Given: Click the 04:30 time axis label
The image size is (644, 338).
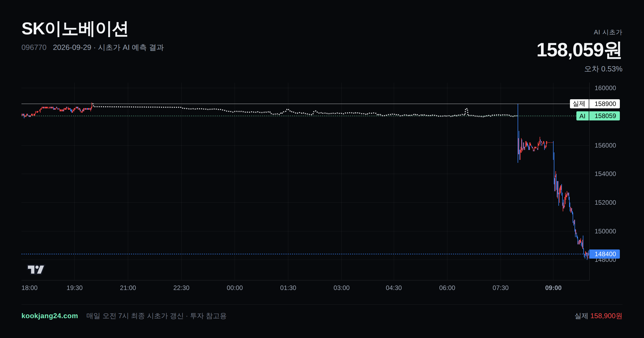Looking at the screenshot, I should tap(394, 288).
